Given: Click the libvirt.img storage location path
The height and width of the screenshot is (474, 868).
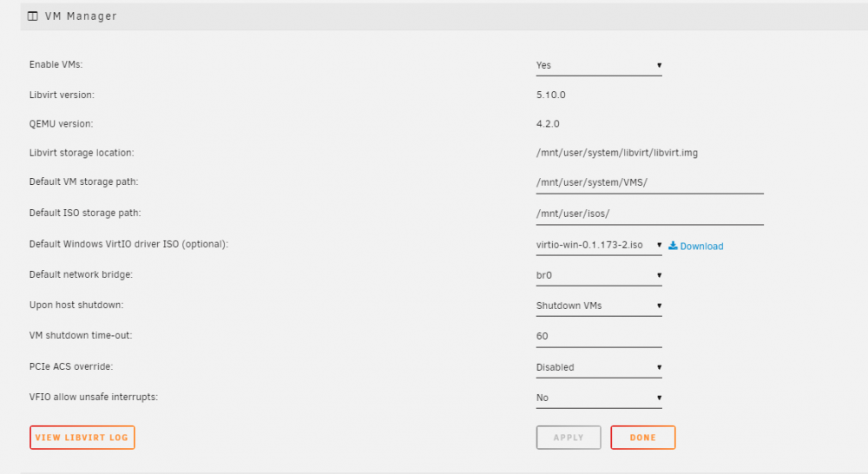Looking at the screenshot, I should (x=616, y=153).
